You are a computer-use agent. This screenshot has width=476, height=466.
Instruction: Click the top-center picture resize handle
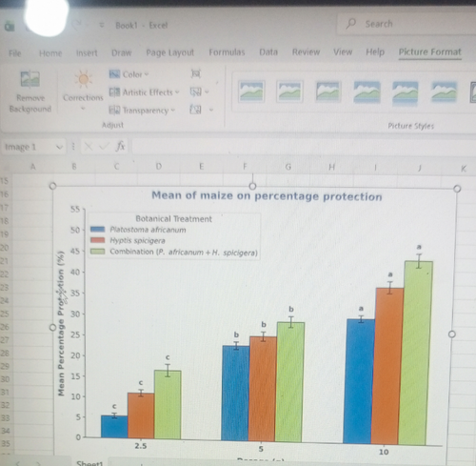pyautogui.click(x=252, y=186)
